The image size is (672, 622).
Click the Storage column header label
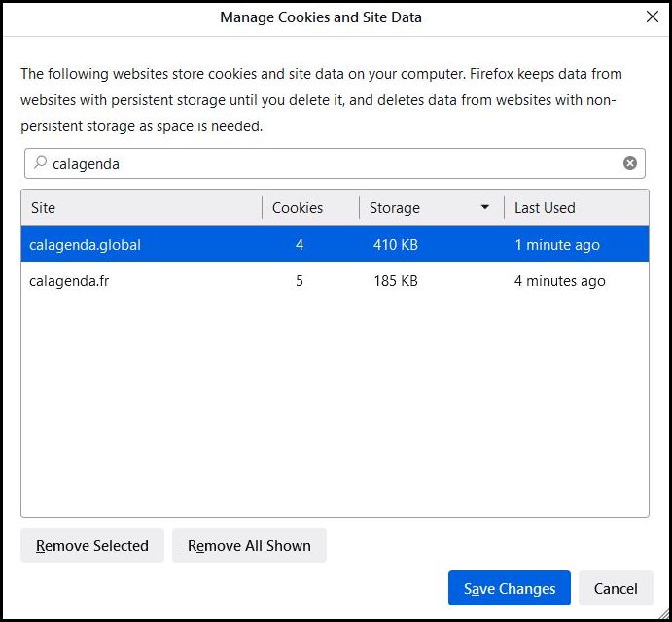tap(395, 208)
